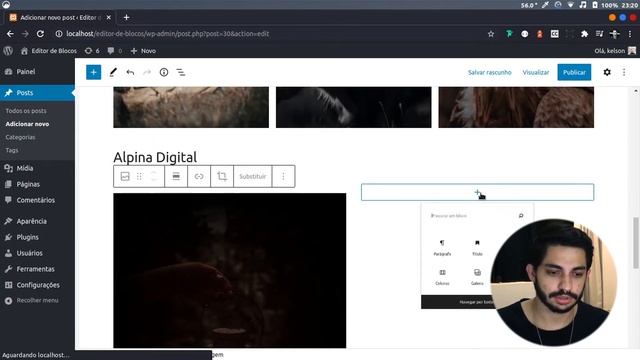Click Salvar rascunho
This screenshot has width=640, height=360.
click(x=489, y=72)
